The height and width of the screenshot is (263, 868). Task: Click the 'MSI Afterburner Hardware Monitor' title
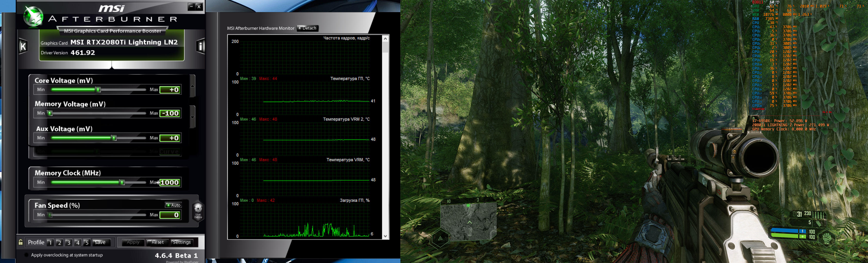pos(261,28)
